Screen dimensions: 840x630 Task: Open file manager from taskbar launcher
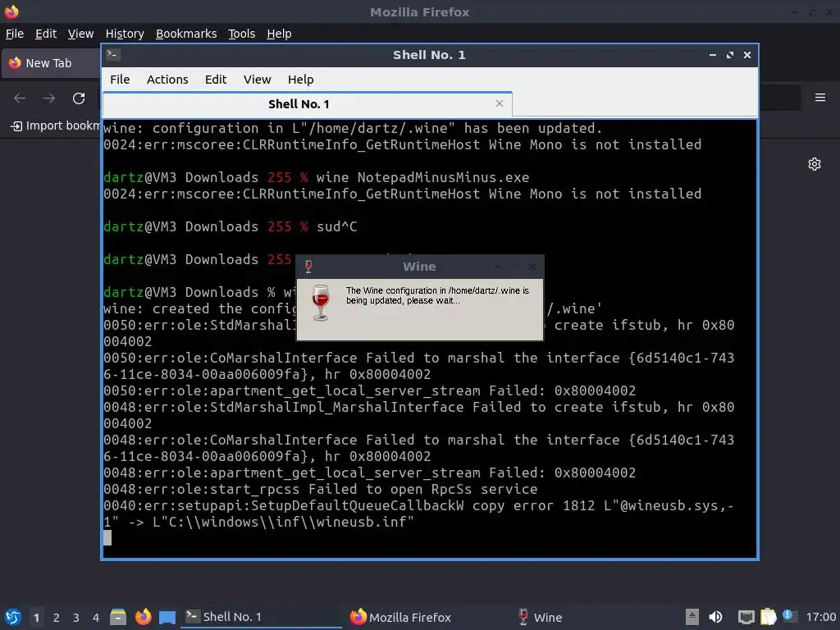[118, 617]
